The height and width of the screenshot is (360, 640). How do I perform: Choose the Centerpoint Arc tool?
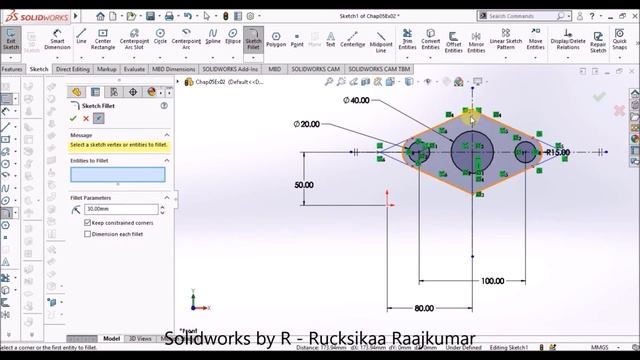tap(186, 40)
